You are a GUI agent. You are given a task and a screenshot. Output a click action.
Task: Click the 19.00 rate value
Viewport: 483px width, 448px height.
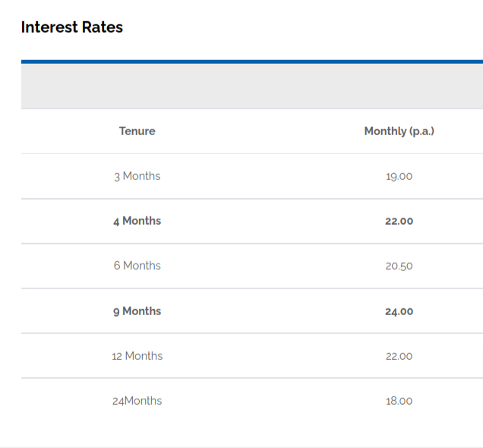[399, 176]
